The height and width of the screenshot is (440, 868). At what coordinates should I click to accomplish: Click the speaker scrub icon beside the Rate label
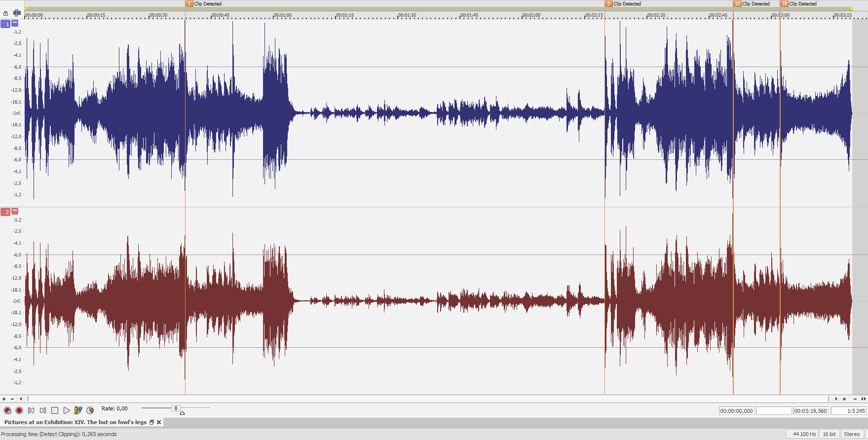click(x=90, y=410)
